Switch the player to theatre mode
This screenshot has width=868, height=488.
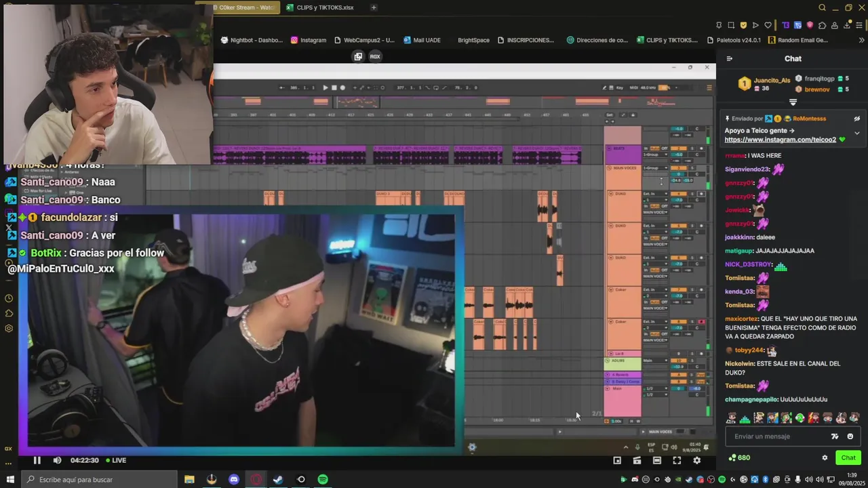tap(656, 460)
